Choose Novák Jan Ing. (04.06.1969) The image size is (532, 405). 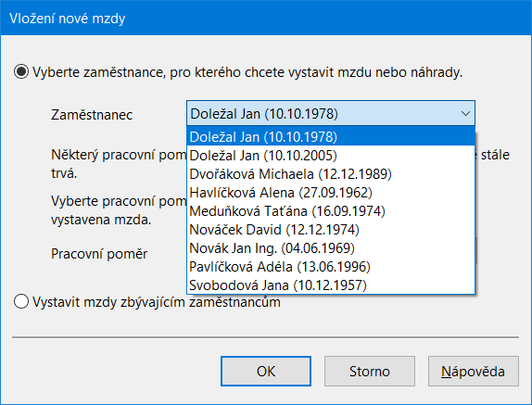[x=331, y=248]
